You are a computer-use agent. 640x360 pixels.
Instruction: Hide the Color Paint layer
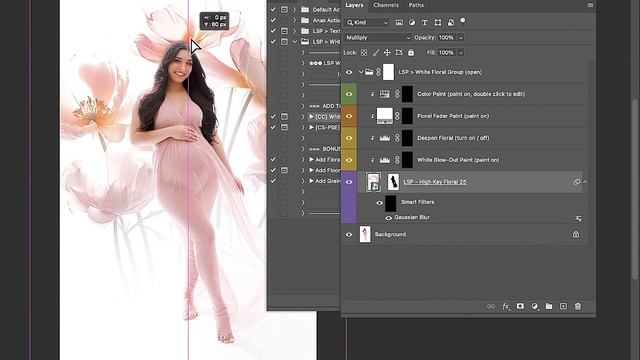[349, 94]
